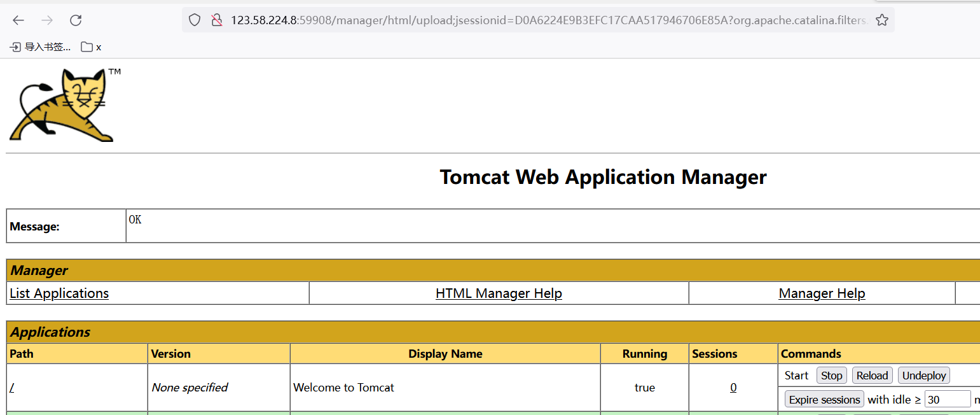The height and width of the screenshot is (415, 980).
Task: Click the 'Sessions' column header
Action: point(733,354)
